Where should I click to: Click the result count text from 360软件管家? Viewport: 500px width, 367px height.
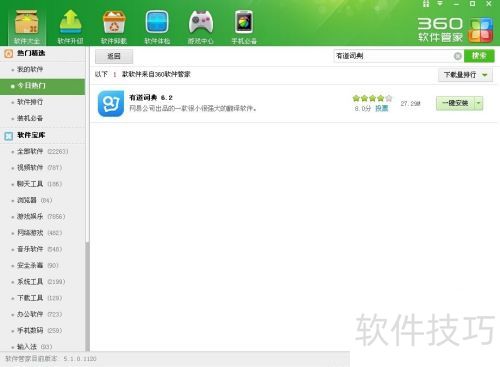[x=142, y=74]
